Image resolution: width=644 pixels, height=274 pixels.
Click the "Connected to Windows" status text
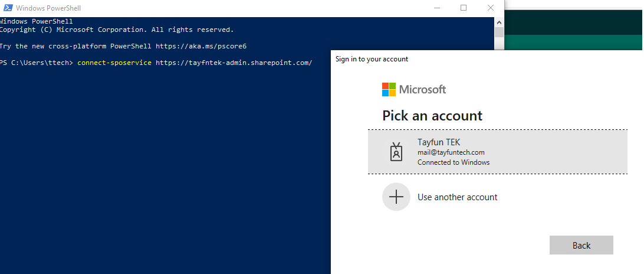(x=453, y=162)
